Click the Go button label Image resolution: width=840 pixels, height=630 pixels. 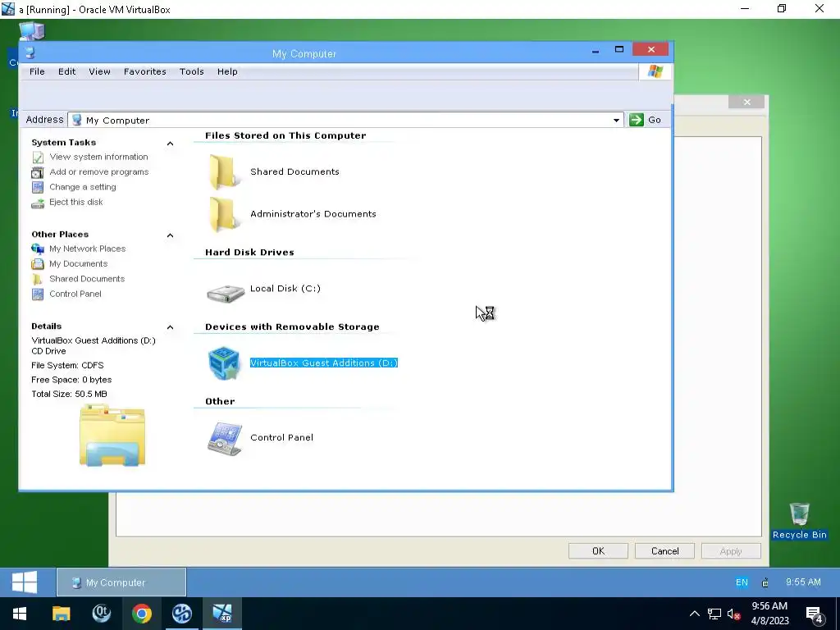654,120
